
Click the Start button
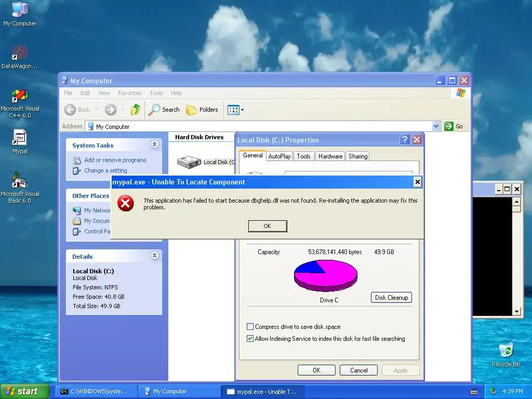tap(25, 391)
